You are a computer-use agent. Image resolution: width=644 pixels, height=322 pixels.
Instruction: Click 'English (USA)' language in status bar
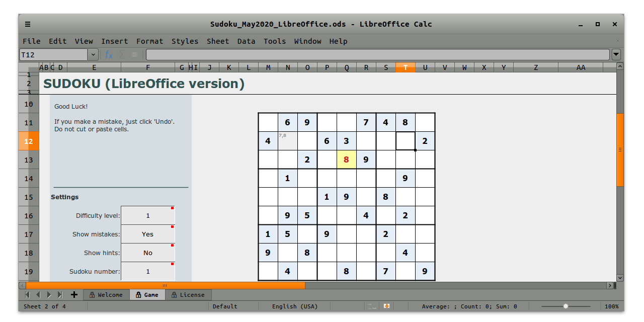[295, 306]
